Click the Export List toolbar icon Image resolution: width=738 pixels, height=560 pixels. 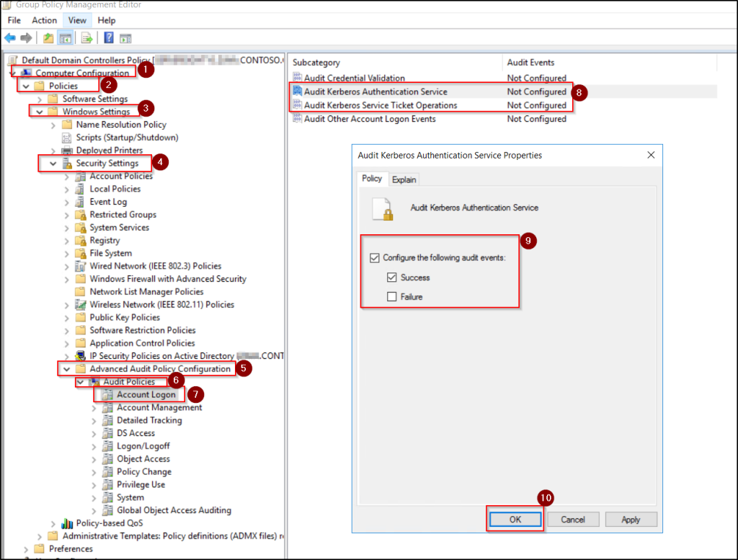coord(86,37)
